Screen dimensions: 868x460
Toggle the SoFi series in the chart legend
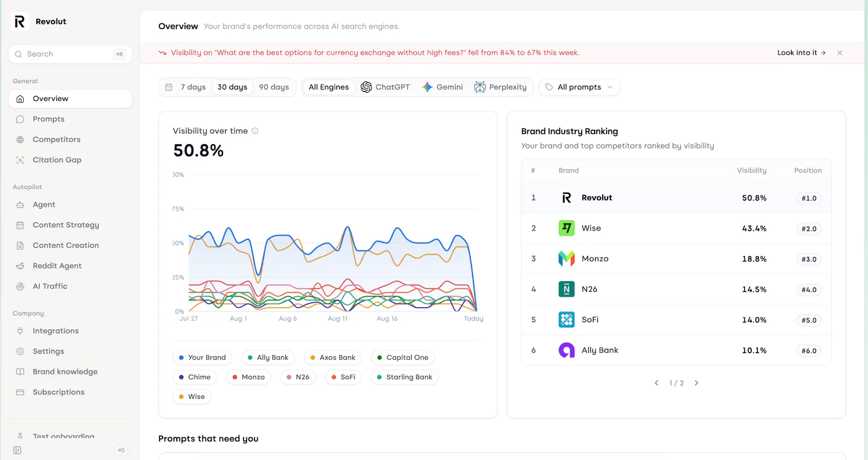pyautogui.click(x=343, y=377)
